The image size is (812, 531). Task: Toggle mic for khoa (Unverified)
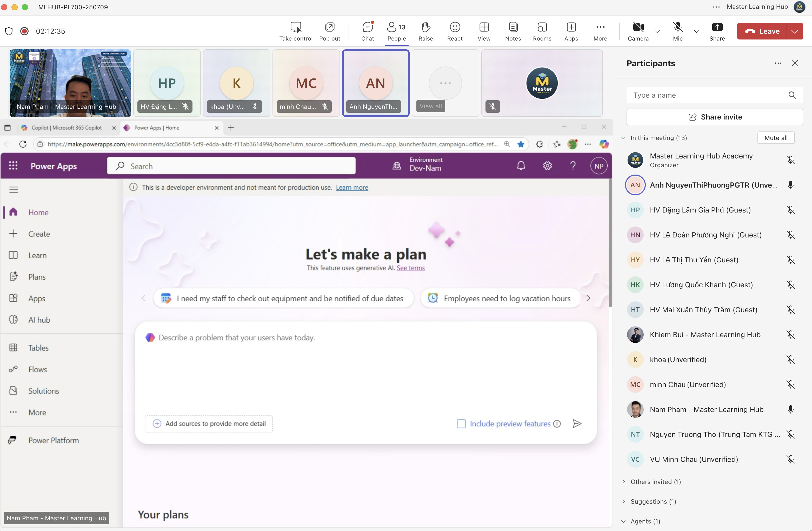tap(790, 359)
